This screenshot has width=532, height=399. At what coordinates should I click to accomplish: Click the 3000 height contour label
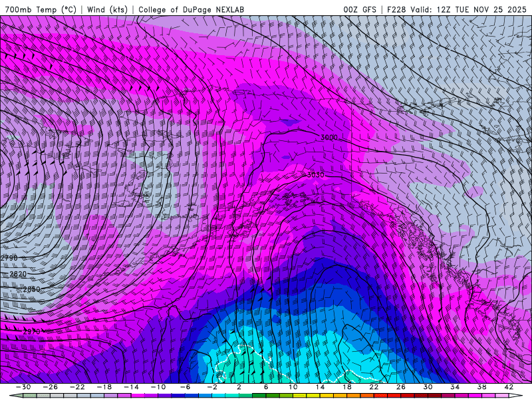(x=329, y=138)
